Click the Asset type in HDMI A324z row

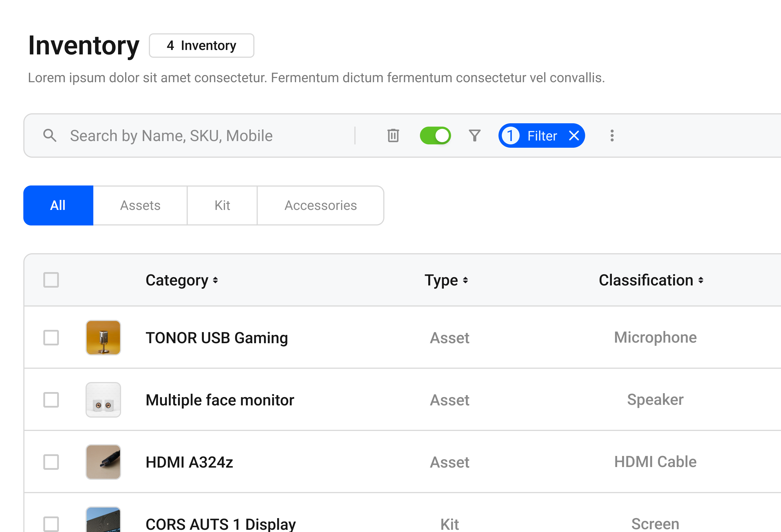coord(450,462)
